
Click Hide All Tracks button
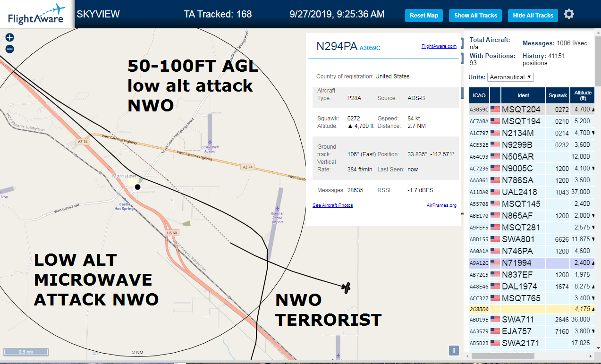(x=533, y=16)
